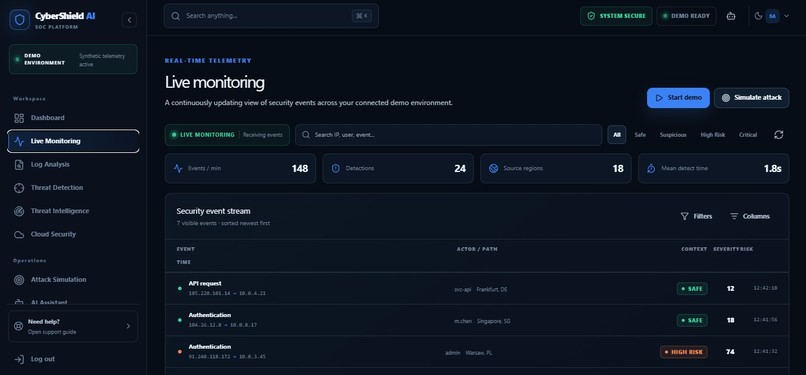Select the API request event row
This screenshot has height=375, width=806.
(477, 289)
